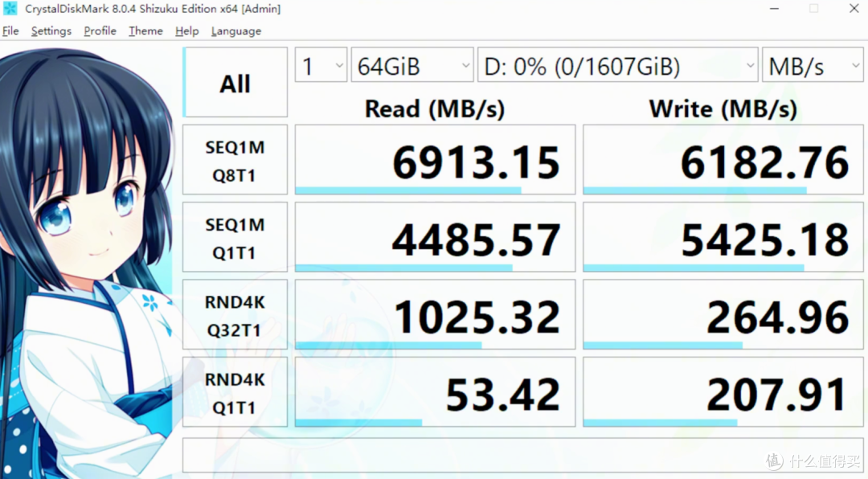Minimize the CrystalDiskMark window
The image size is (868, 479).
[x=775, y=9]
